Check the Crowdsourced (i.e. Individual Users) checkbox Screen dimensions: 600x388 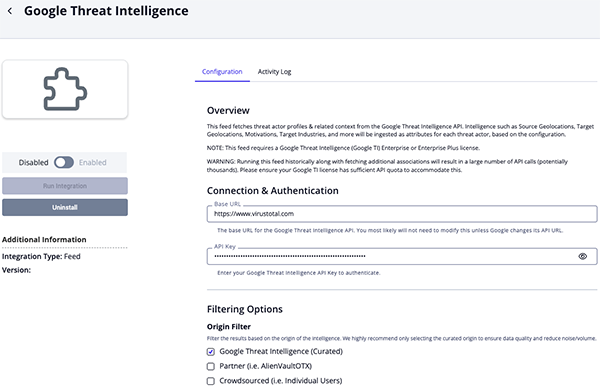[210, 381]
